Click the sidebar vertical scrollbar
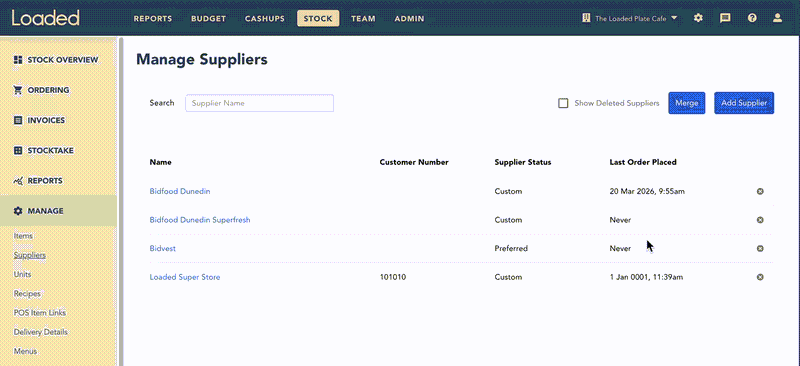 click(x=121, y=201)
